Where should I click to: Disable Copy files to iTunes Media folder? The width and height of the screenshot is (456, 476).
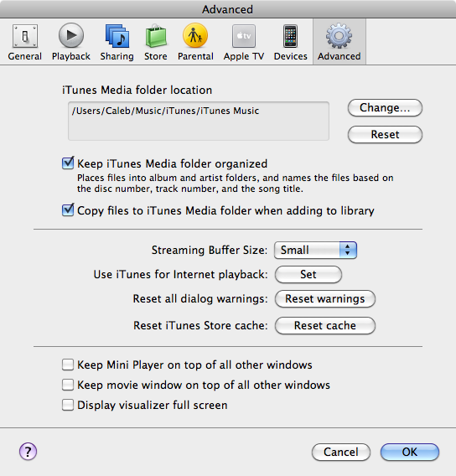[x=68, y=210]
